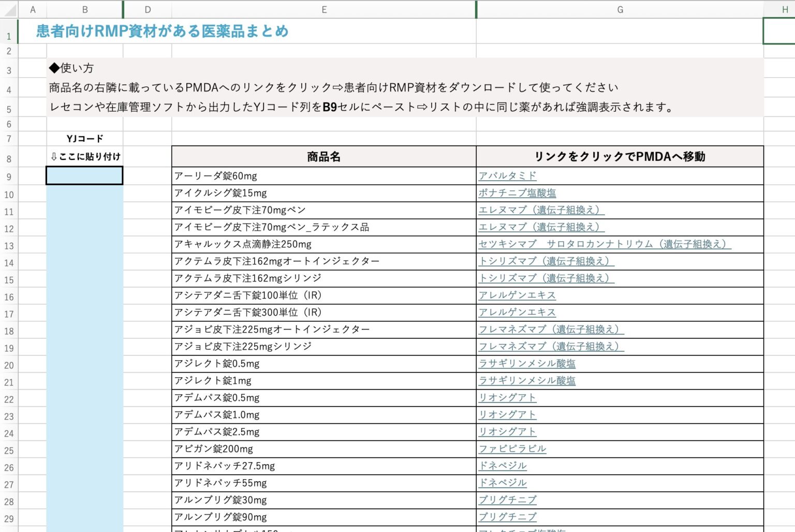Viewport: 795px width, 532px height.
Task: Open フレマネズマブ link for オートインジェクター row
Action: click(x=551, y=329)
